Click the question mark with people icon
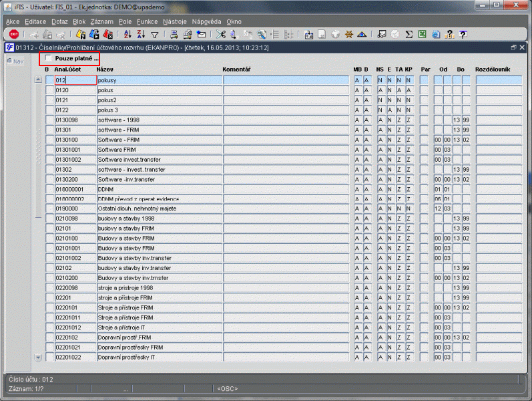 (x=449, y=34)
